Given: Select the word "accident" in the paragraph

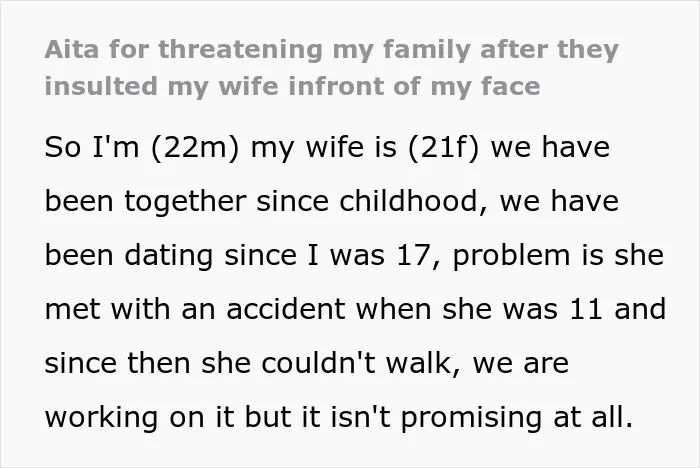Looking at the screenshot, I should click(286, 309).
